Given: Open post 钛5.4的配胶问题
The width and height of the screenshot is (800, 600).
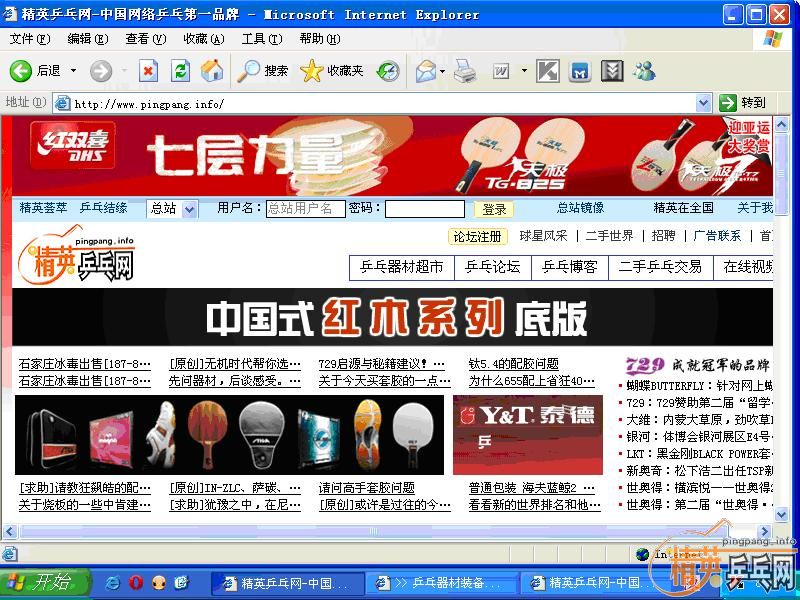Looking at the screenshot, I should click(x=514, y=364).
